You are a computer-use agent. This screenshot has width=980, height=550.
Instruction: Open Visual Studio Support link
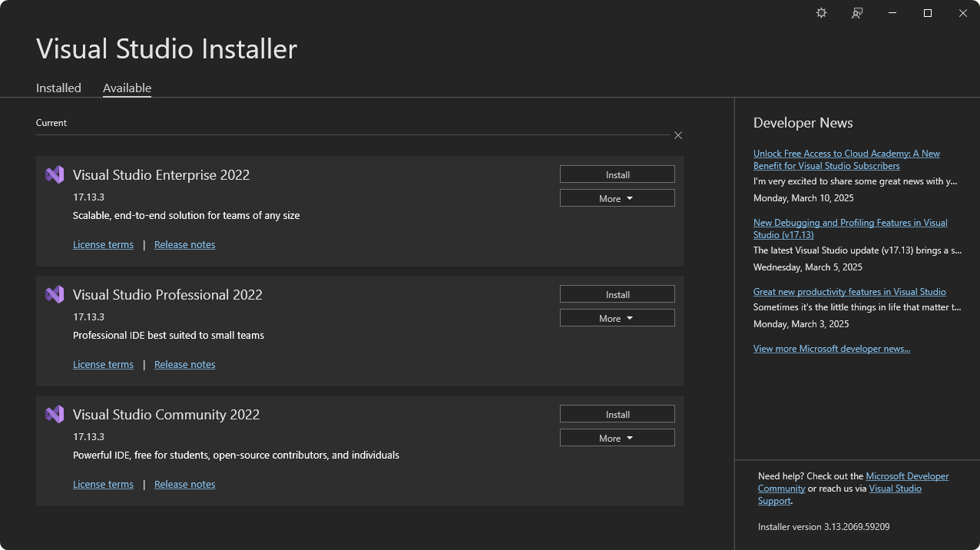point(895,488)
